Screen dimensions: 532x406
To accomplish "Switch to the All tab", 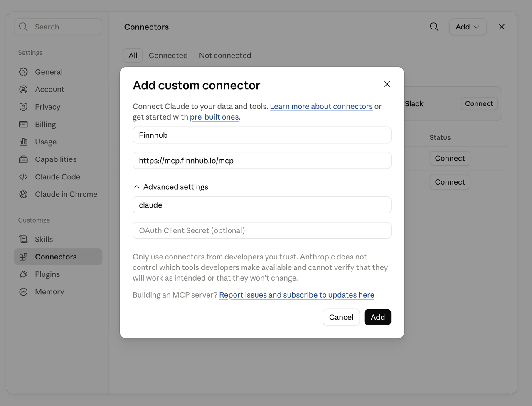I will [x=133, y=56].
